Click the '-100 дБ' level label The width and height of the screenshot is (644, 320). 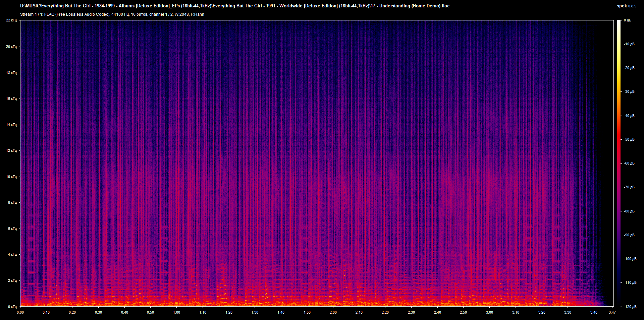click(630, 259)
